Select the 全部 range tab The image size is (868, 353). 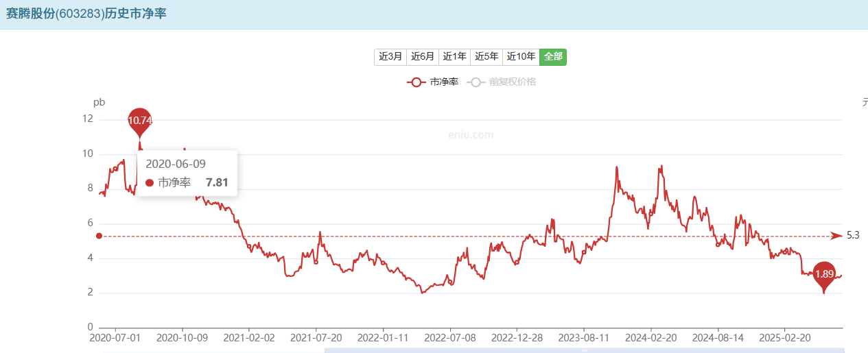coord(553,57)
